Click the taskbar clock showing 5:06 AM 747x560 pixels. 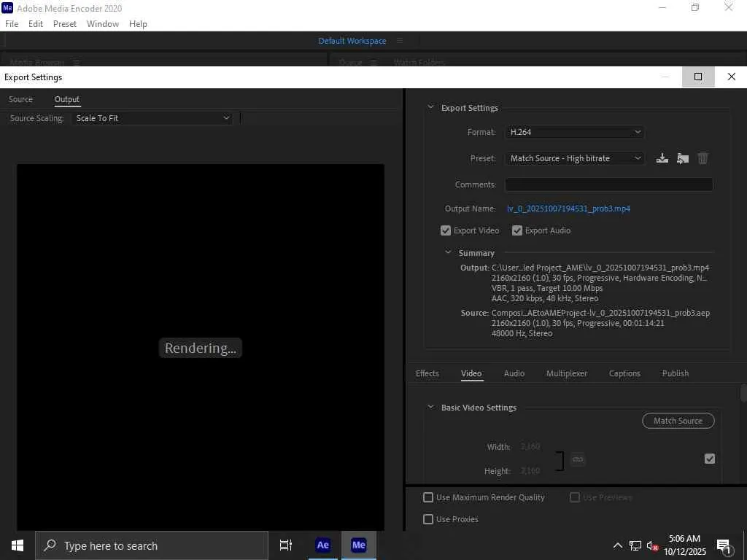tap(684, 545)
